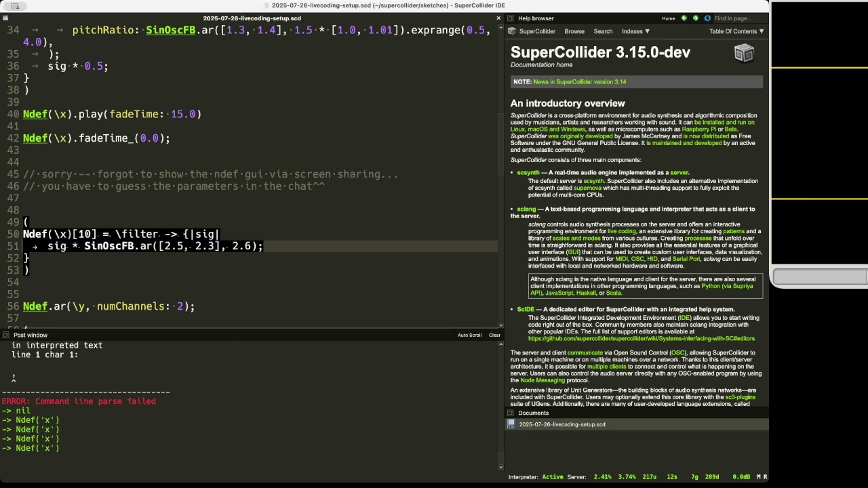Click the 0.0dB server volume readout
868x488 pixels.
tap(741, 477)
